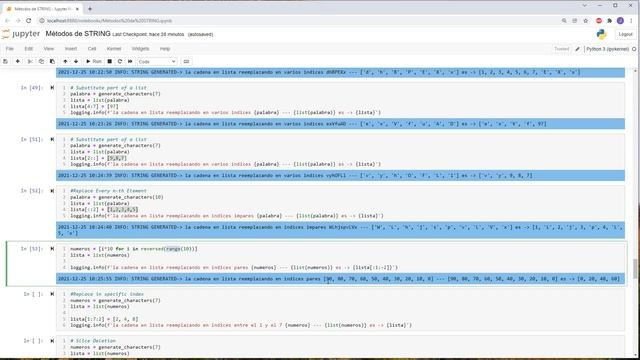Click the Python logo icon

601,34
